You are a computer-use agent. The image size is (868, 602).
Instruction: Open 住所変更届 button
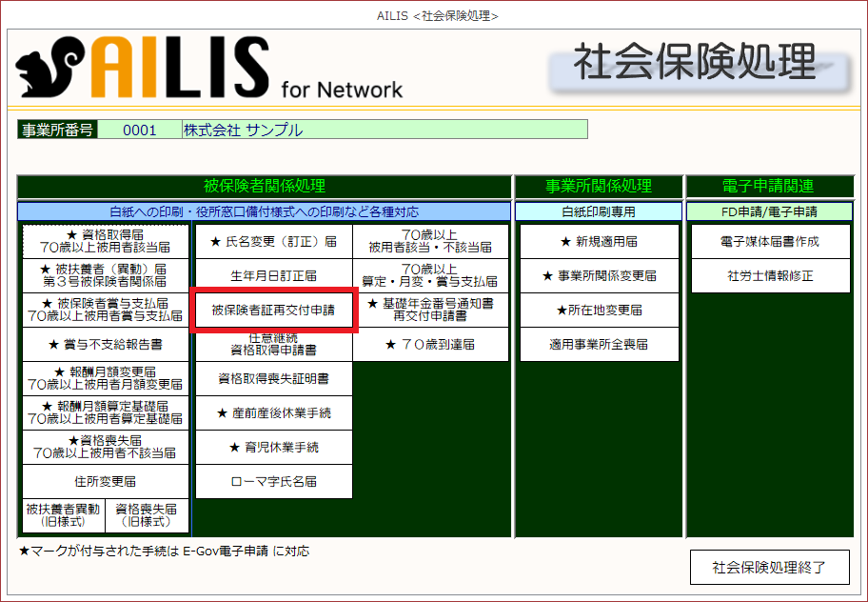[105, 481]
